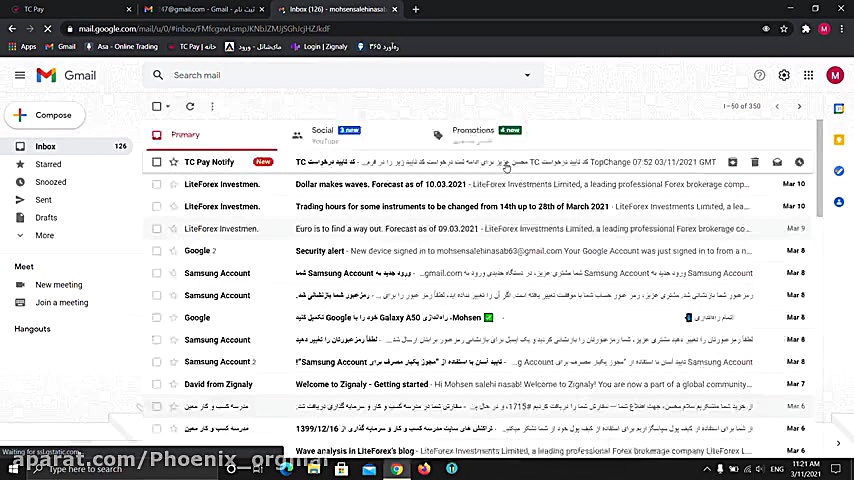Viewport: 854px width, 480px height.
Task: Collapse the side panel arrow
Action: (838, 443)
